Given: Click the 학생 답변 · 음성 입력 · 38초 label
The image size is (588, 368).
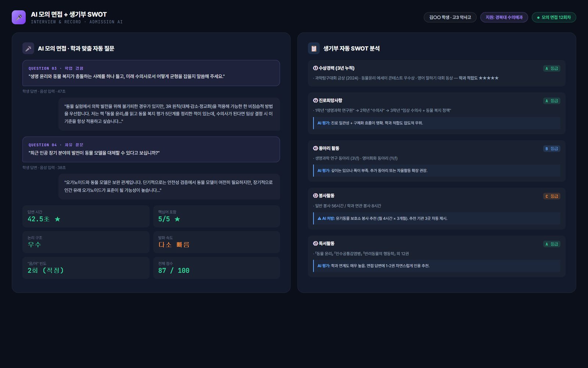Looking at the screenshot, I should 44,168.
